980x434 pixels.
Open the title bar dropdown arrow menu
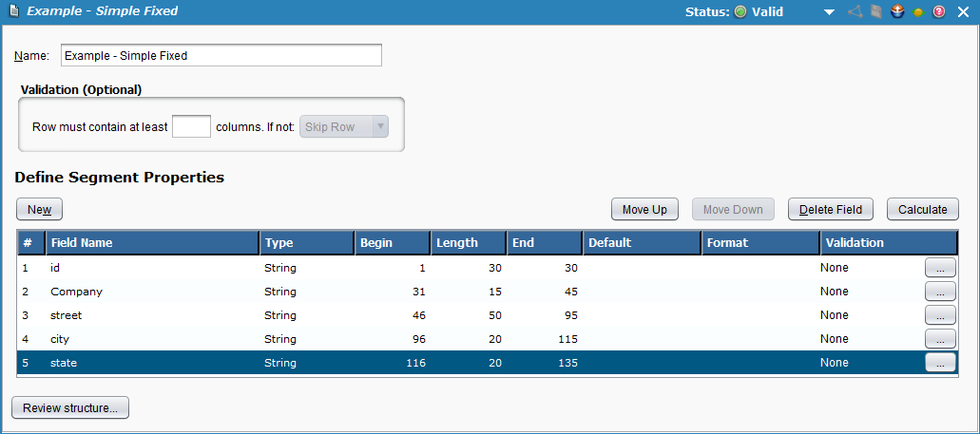click(x=829, y=12)
